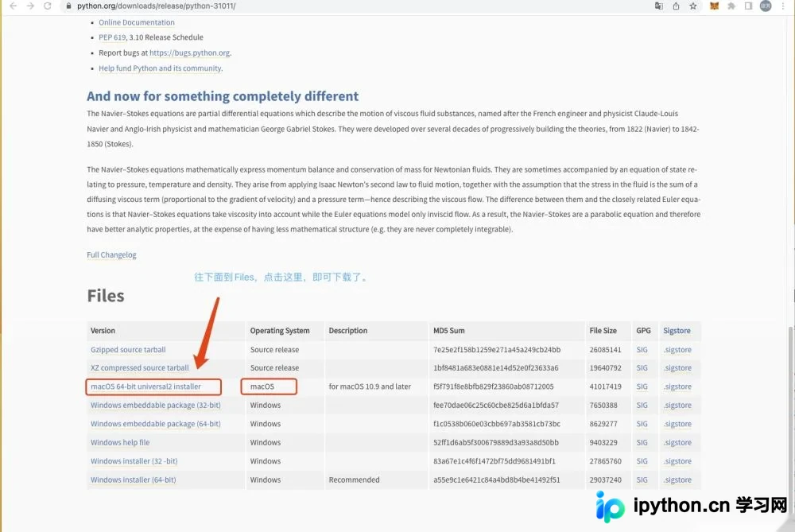This screenshot has width=795, height=532.
Task: Open .sigstore link for Gzipped source tarball
Action: (677, 349)
